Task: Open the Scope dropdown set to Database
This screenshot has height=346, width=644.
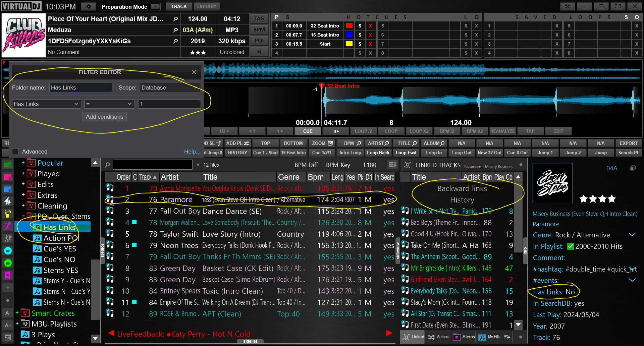Action: click(x=170, y=88)
